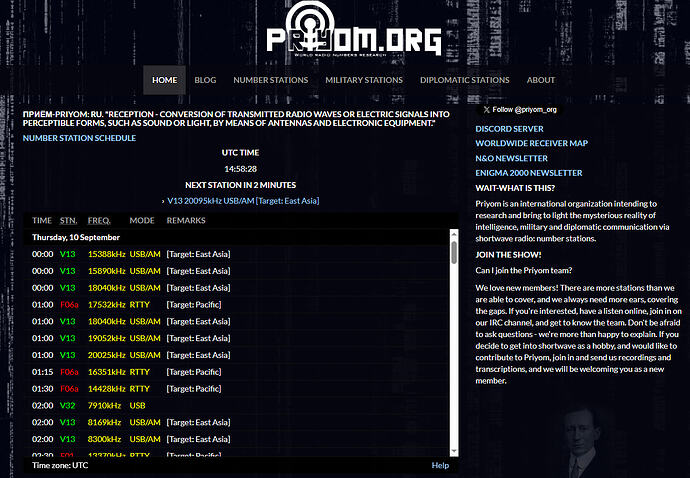Select the V13 8169kHz schedule row

click(237, 423)
